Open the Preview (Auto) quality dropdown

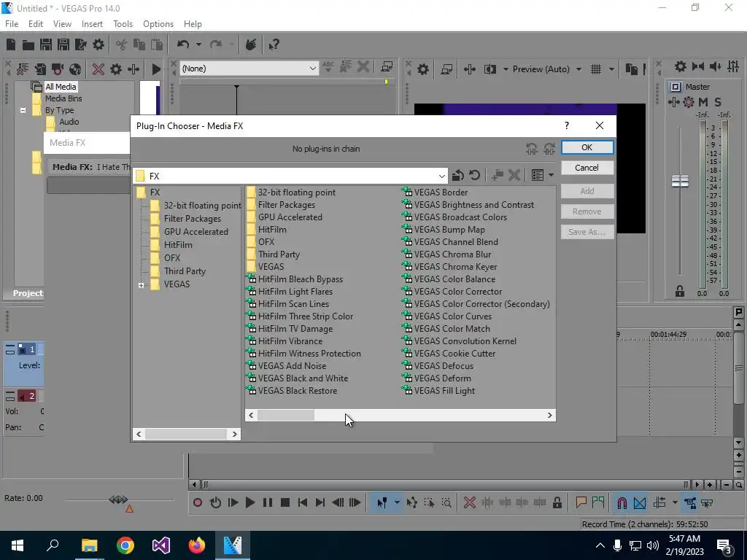(x=578, y=69)
